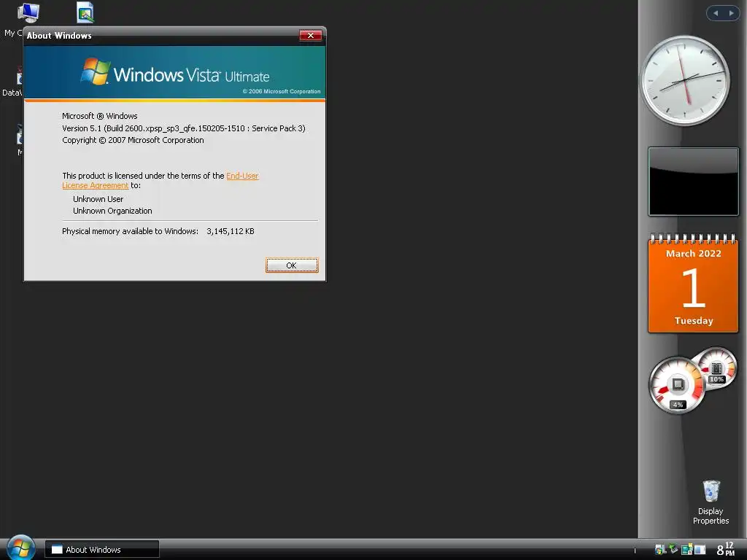Viewport: 747px width, 560px height.
Task: Open the partly hidden DataV desktop icon
Action: pos(12,82)
